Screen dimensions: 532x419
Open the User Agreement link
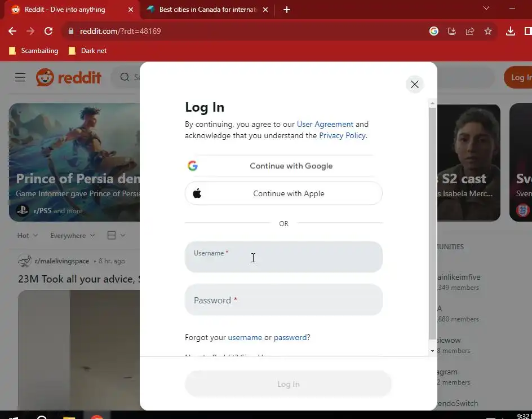point(325,124)
